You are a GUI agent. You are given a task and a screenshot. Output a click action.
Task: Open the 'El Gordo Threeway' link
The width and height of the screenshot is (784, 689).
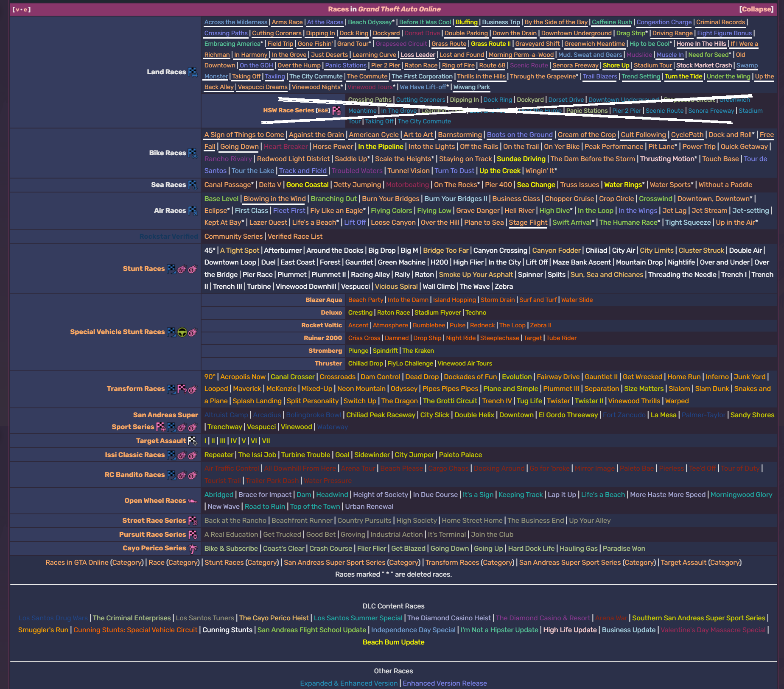click(568, 415)
